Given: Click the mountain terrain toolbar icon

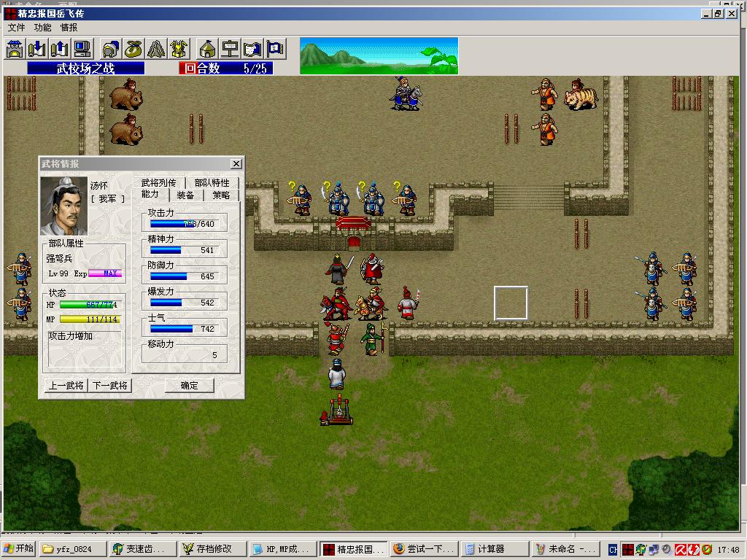Looking at the screenshot, I should point(156,49).
